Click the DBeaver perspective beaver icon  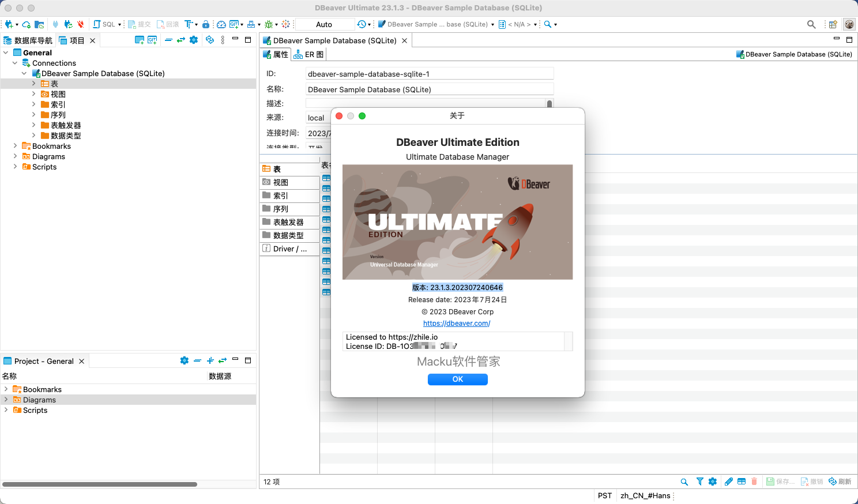tap(849, 24)
